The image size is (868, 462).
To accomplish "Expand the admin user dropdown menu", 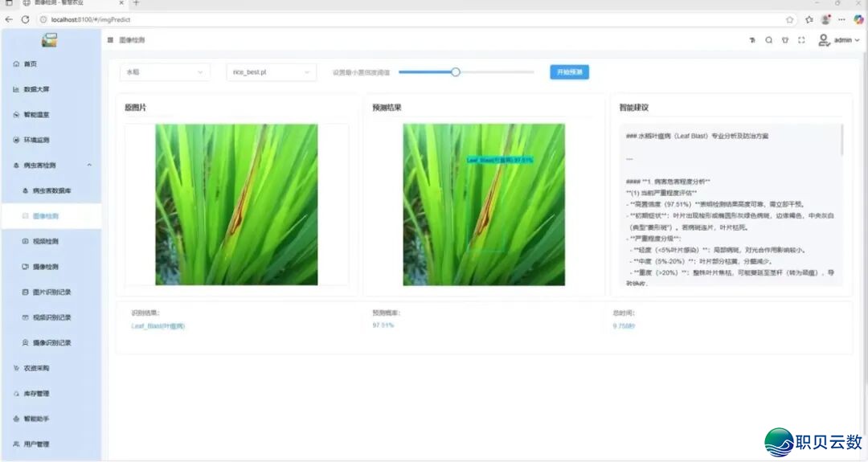I will tap(840, 40).
